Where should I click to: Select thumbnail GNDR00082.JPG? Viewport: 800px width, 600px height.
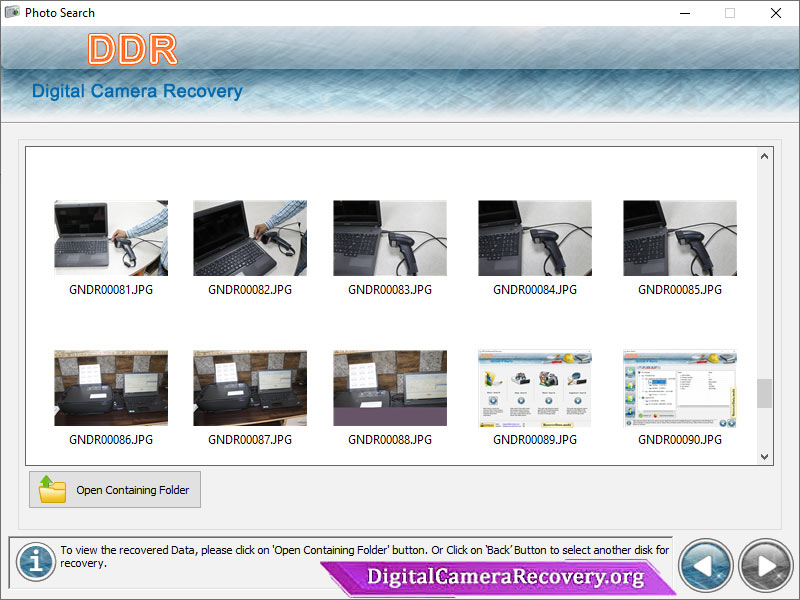coord(250,238)
